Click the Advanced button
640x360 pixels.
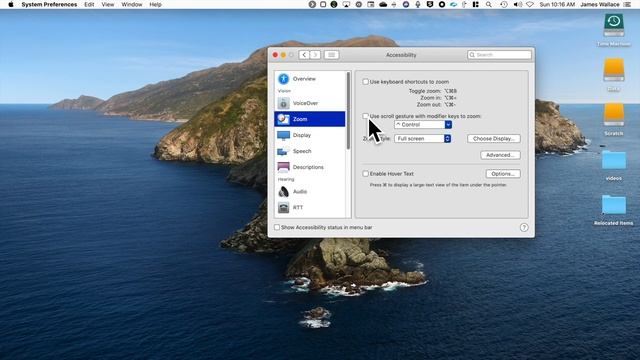500,155
